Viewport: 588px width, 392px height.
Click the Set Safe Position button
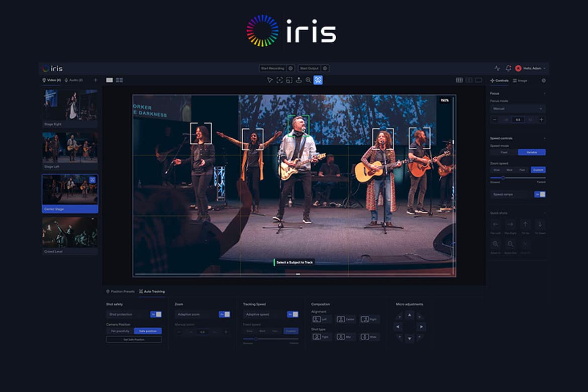pos(134,340)
